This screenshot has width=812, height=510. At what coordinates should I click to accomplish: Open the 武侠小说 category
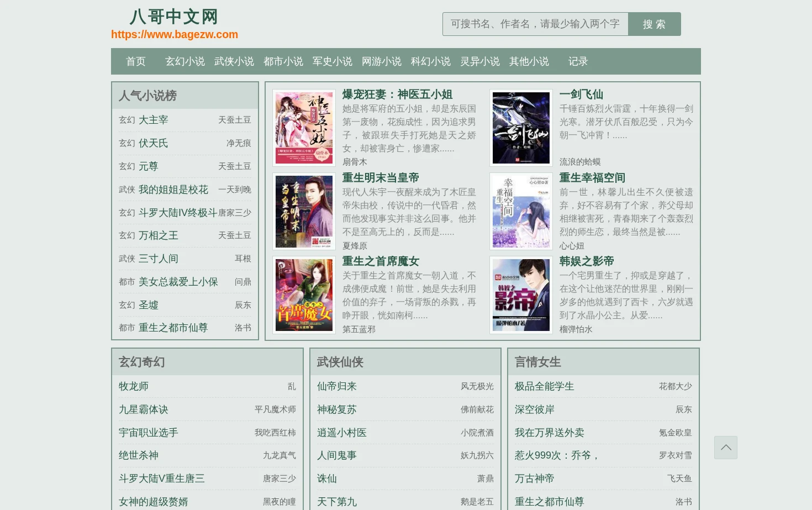tap(234, 61)
